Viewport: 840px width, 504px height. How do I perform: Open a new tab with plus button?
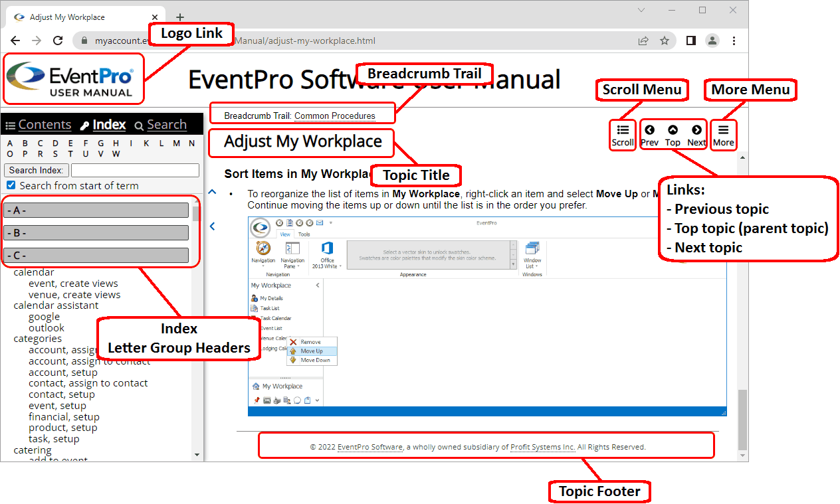pos(179,17)
